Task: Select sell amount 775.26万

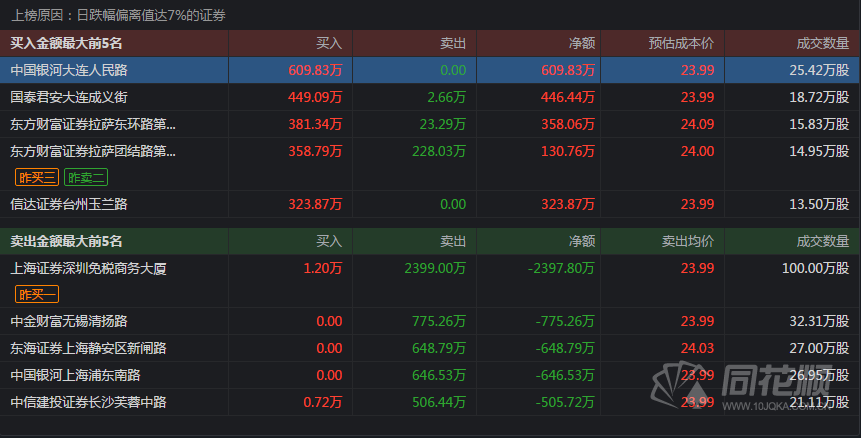Action: click(x=439, y=321)
